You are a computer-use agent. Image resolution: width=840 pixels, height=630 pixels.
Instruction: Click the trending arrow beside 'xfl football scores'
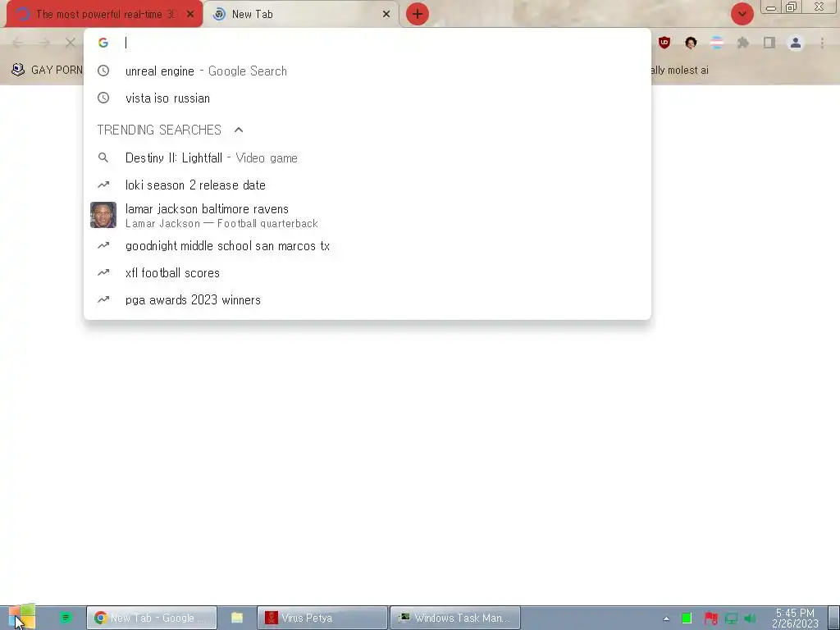click(x=103, y=272)
